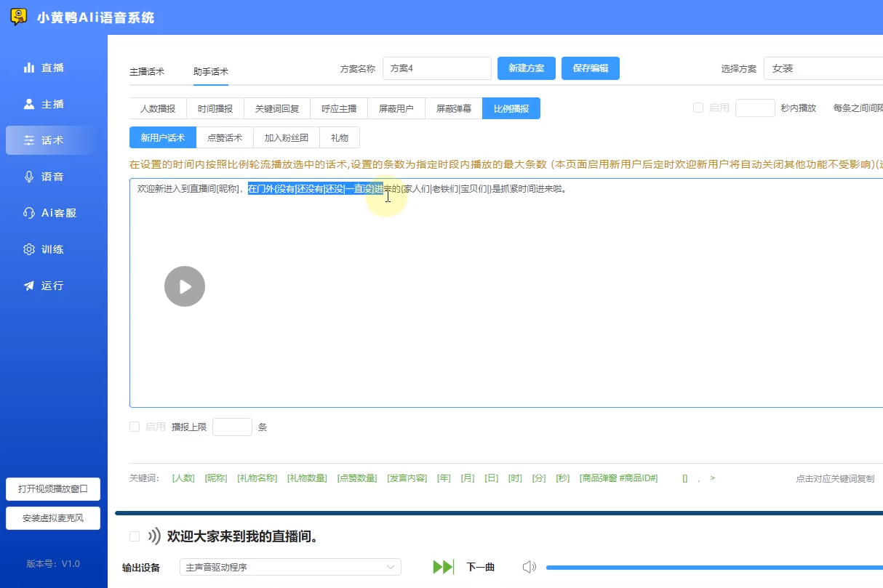This screenshot has width=883, height=588.
Task: Toggle the 启用 checkbox beside 播报上限
Action: (x=135, y=427)
